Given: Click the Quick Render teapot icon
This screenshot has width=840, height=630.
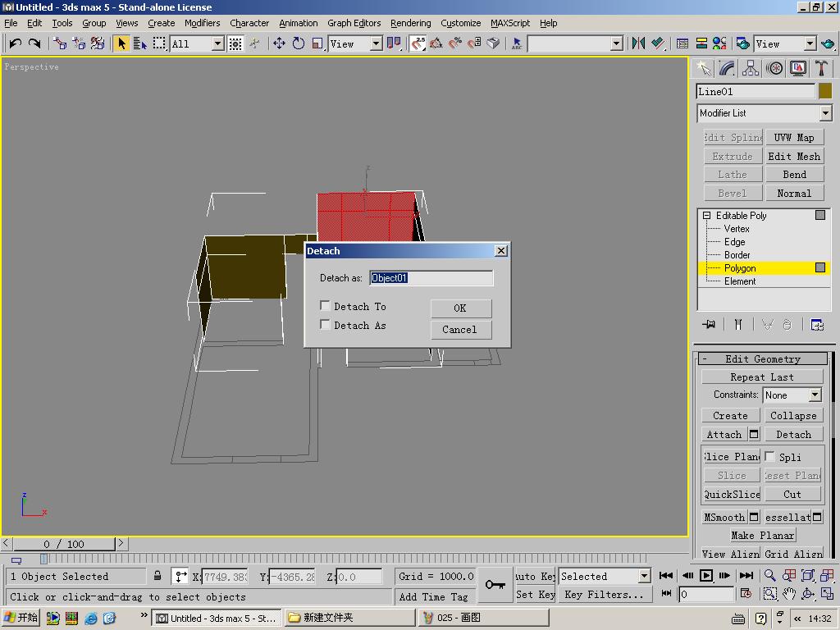Looking at the screenshot, I should [828, 43].
